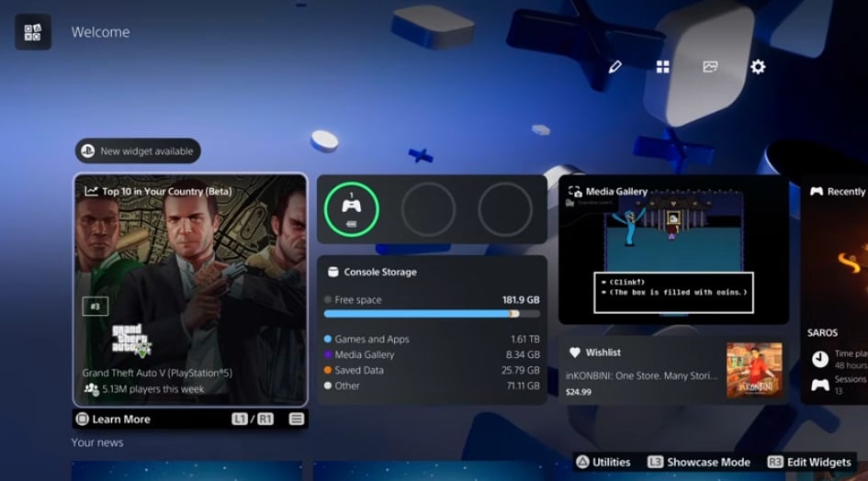Click the Sessions controller icon
Image resolution: width=868 pixels, height=481 pixels.
pos(820,385)
